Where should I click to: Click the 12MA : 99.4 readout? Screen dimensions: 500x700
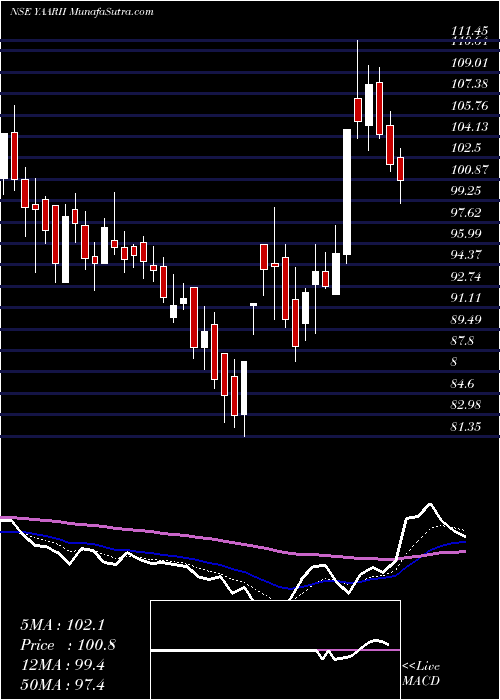(x=62, y=665)
